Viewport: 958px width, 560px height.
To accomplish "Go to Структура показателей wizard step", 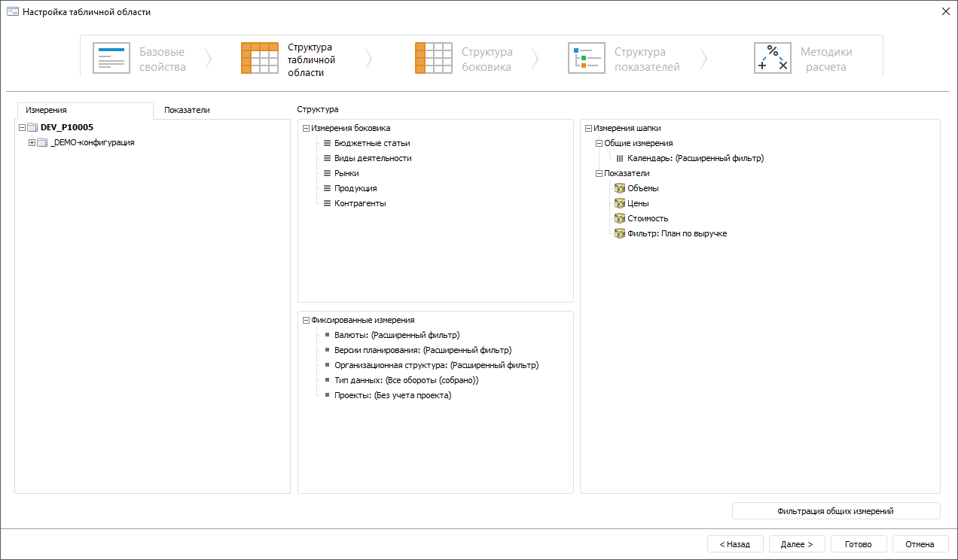I will 624,59.
